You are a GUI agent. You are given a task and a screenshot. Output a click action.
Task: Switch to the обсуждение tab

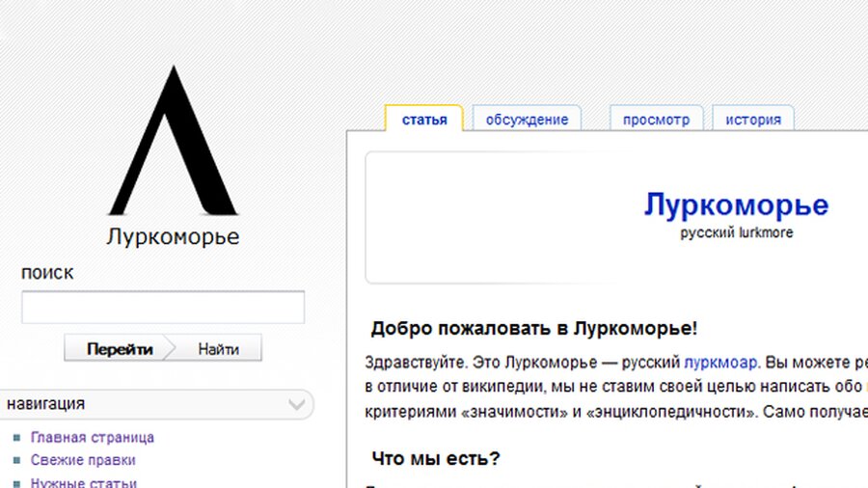pyautogui.click(x=527, y=120)
